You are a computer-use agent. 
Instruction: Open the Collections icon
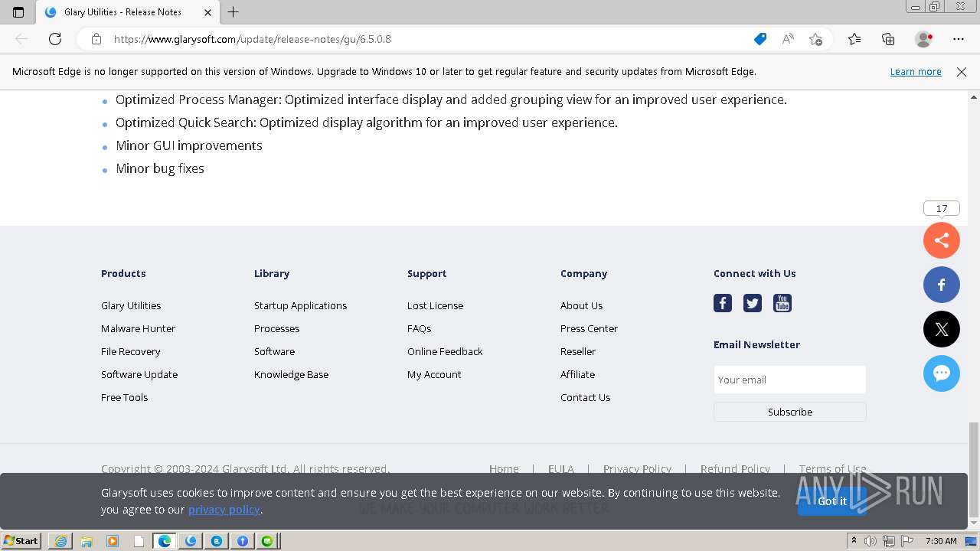click(x=888, y=39)
